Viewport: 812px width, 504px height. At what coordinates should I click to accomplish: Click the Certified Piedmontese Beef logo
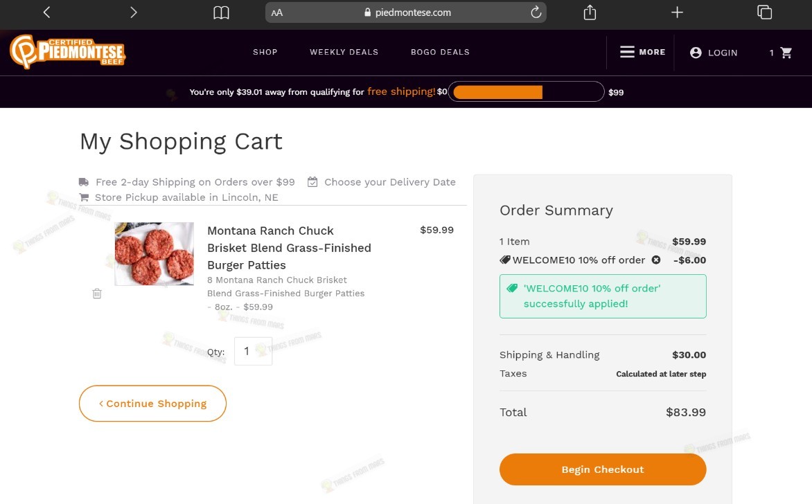(x=68, y=52)
